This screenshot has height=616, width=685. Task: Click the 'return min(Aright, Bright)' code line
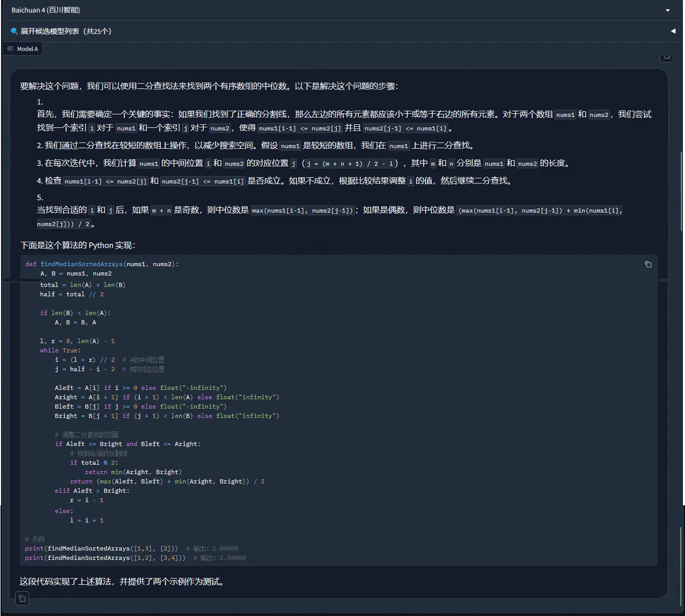(133, 472)
